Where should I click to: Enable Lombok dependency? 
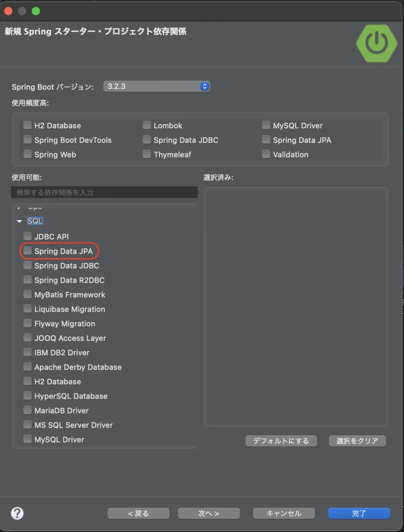(x=147, y=125)
